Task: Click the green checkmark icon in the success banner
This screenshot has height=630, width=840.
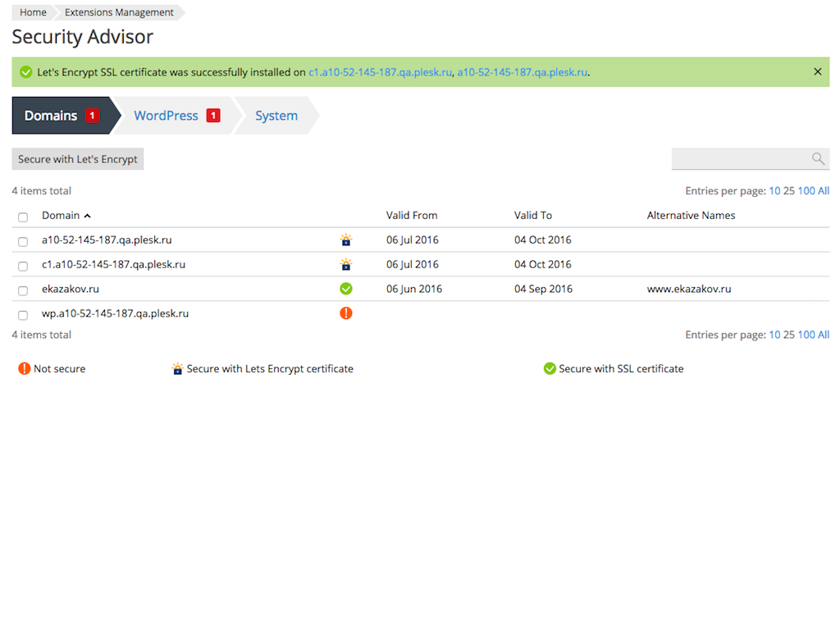Action: [25, 71]
